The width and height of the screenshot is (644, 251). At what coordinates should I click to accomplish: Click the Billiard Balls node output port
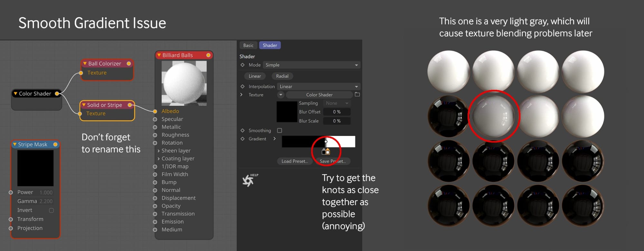pos(208,55)
